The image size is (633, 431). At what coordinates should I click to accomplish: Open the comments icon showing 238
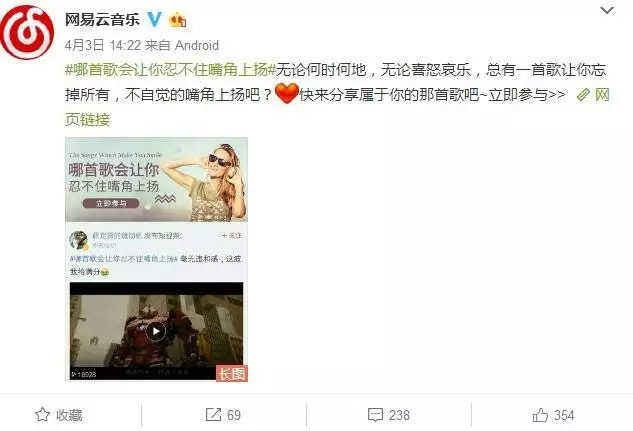(x=388, y=415)
